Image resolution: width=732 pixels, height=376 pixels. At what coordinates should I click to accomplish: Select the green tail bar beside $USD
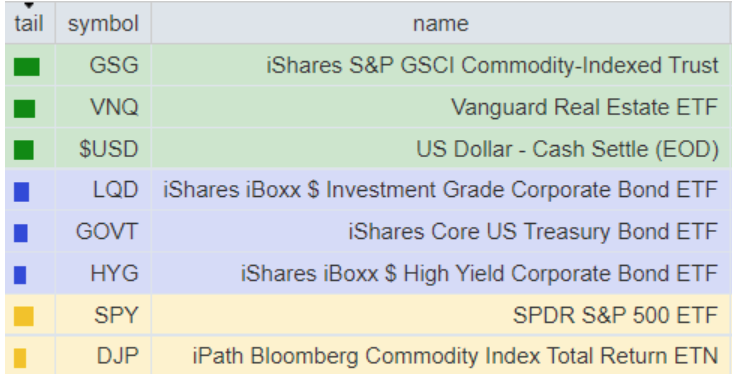(24, 150)
